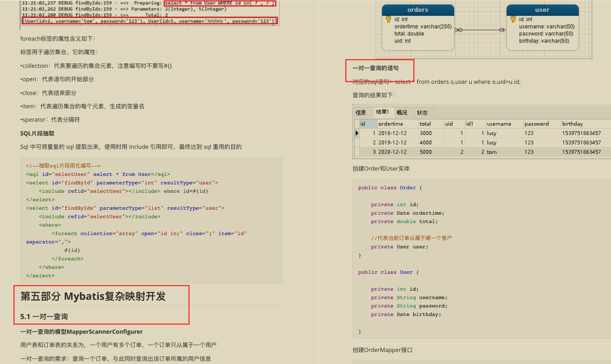
Task: Select the uid: int field in orders
Action: click(x=402, y=41)
